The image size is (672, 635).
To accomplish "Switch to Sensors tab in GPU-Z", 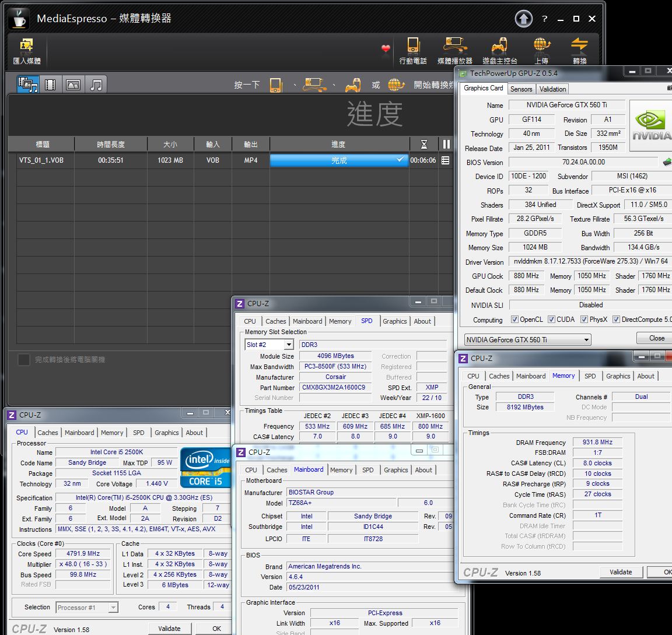I will click(521, 89).
